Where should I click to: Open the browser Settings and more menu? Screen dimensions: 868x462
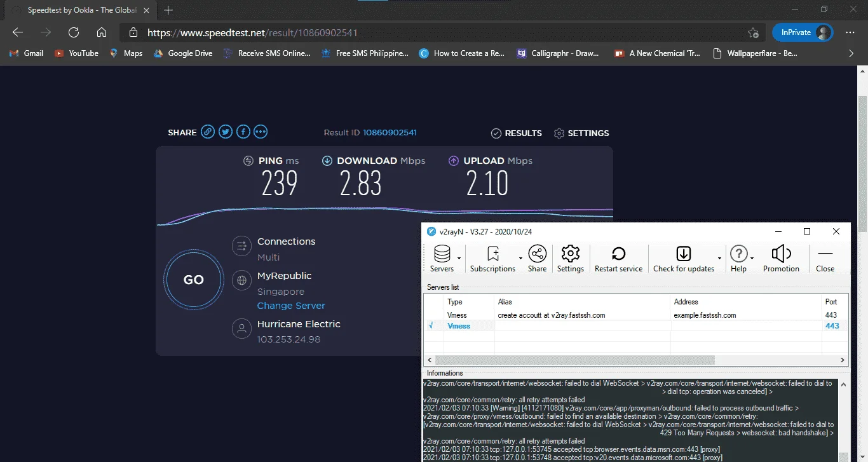tap(850, 32)
